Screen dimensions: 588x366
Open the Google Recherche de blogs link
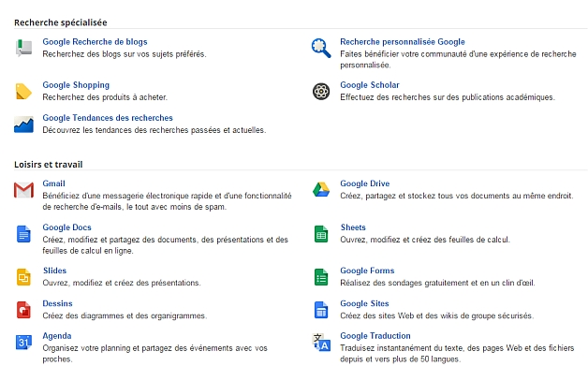tap(95, 41)
